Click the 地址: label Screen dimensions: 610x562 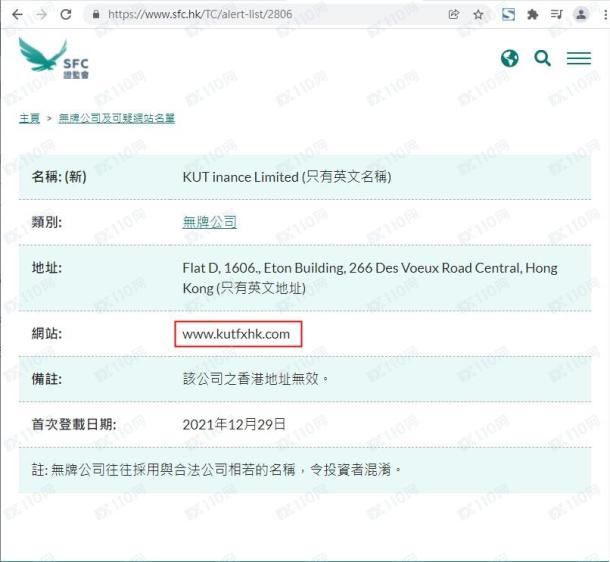tap(47, 268)
